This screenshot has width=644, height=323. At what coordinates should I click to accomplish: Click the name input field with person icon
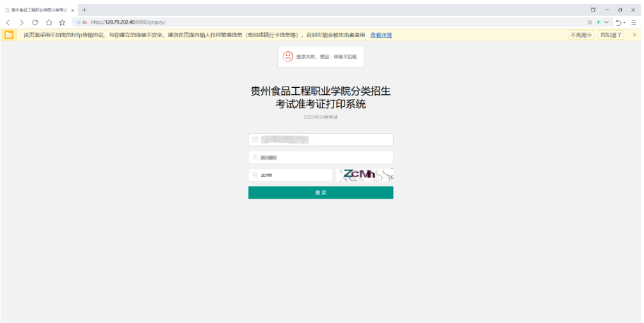point(321,158)
